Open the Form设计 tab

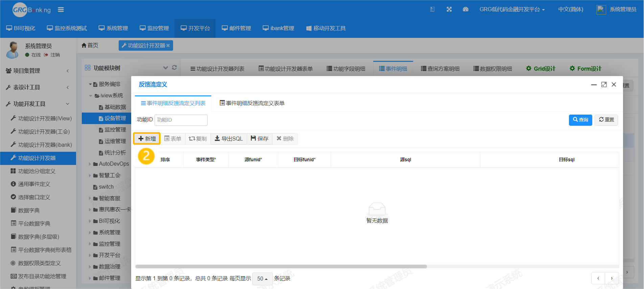click(x=585, y=69)
